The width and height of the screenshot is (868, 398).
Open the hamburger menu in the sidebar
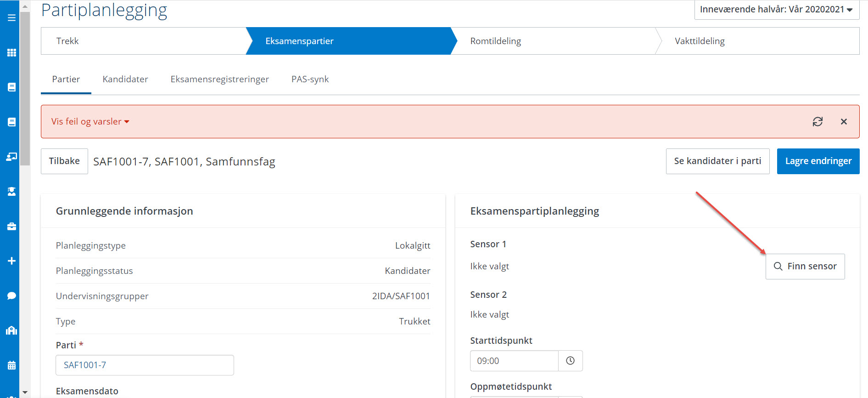coord(11,18)
